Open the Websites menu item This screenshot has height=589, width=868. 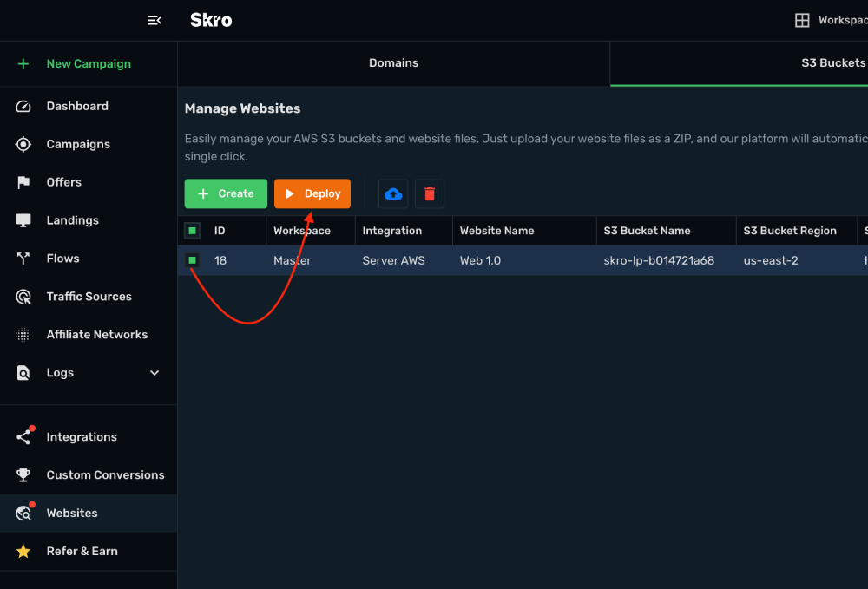pos(89,514)
